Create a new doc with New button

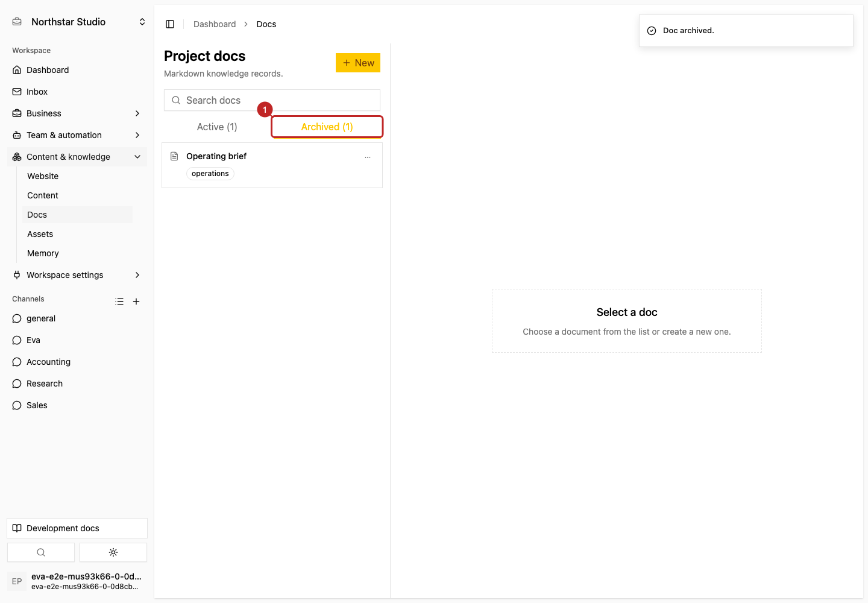tap(358, 63)
